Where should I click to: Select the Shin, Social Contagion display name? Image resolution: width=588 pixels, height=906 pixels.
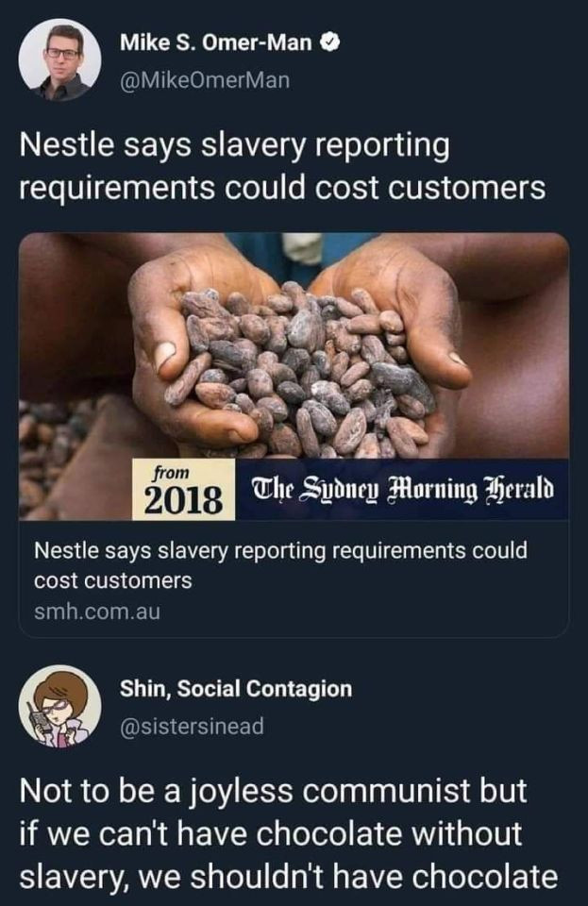pos(236,689)
